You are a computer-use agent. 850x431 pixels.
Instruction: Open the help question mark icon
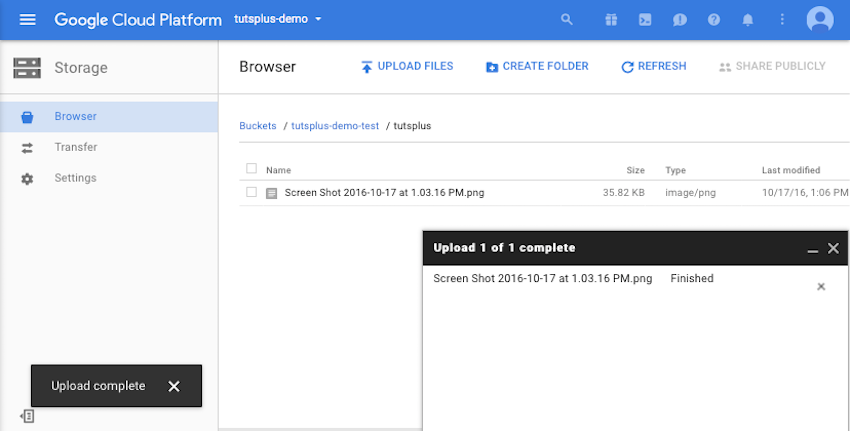point(714,20)
